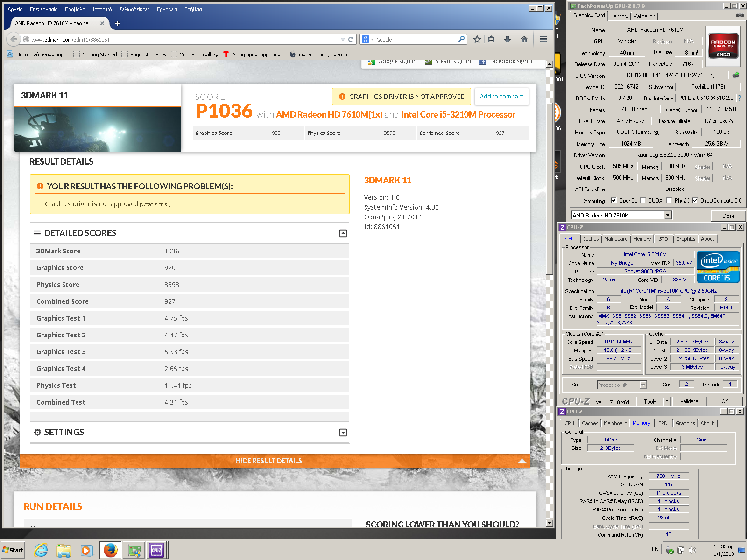Expand the Settings section
The image size is (747, 560).
pos(343,433)
